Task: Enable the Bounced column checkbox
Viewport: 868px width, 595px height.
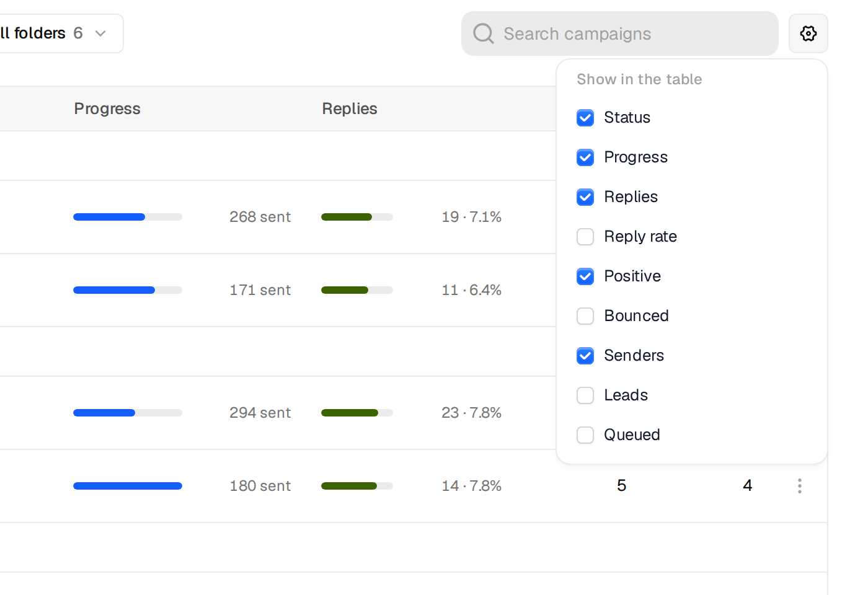Action: click(585, 316)
